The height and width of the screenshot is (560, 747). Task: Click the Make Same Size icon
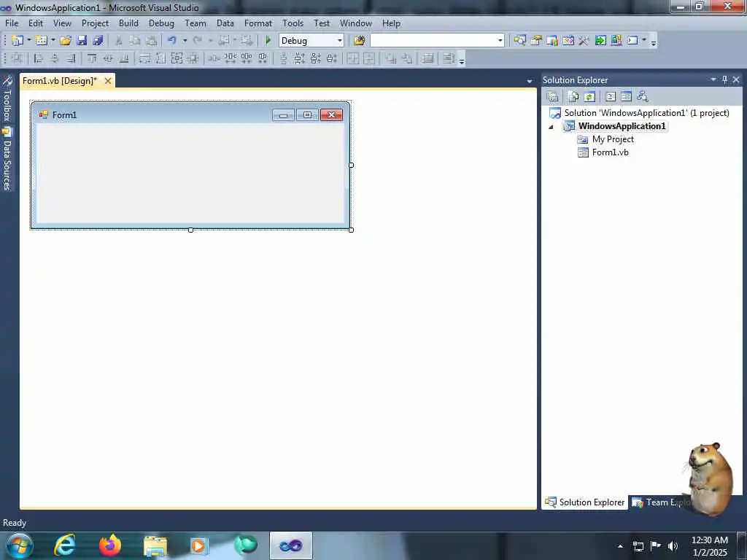tap(177, 58)
